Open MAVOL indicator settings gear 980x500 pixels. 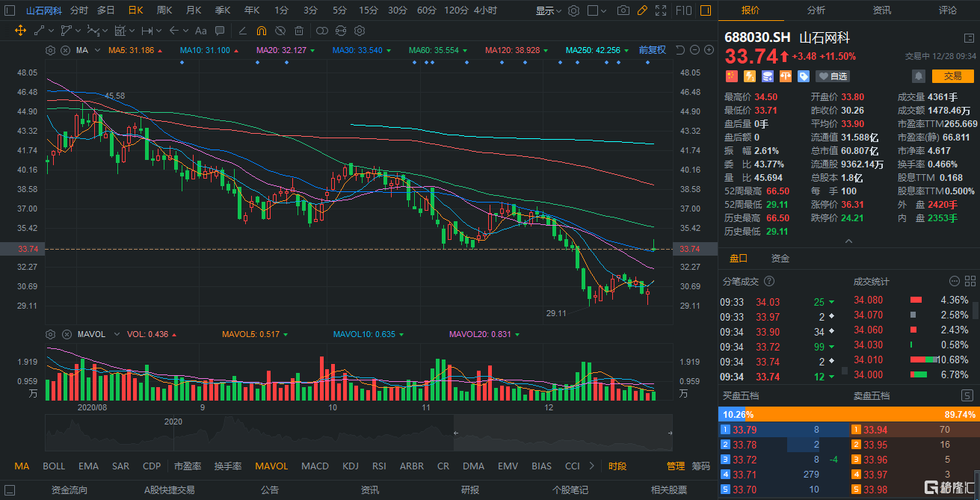[51, 334]
